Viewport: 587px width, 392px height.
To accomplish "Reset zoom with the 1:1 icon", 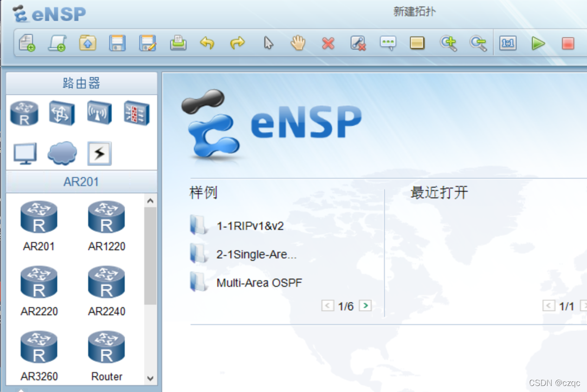I will point(508,43).
